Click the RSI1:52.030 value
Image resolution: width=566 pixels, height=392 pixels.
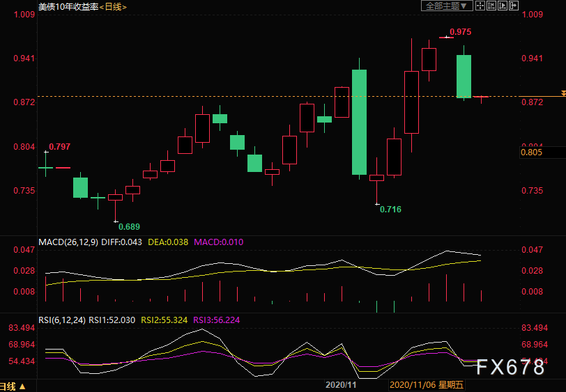click(x=112, y=320)
